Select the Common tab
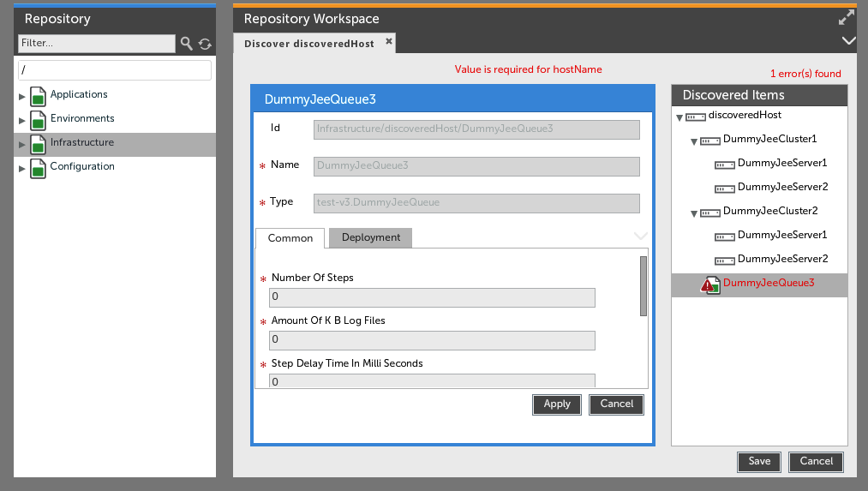The width and height of the screenshot is (868, 491). coord(290,238)
